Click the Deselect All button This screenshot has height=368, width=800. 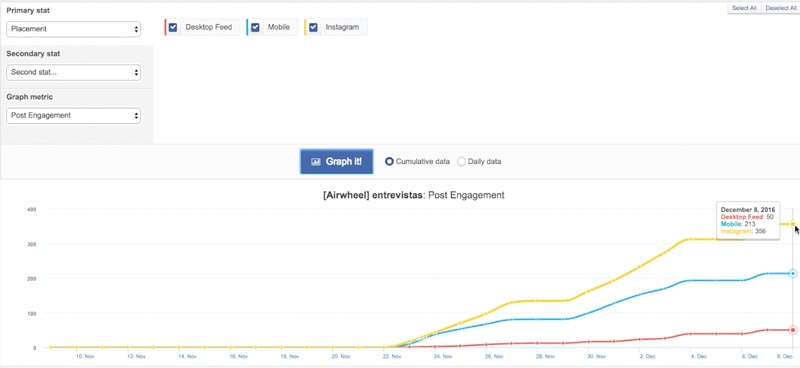781,8
